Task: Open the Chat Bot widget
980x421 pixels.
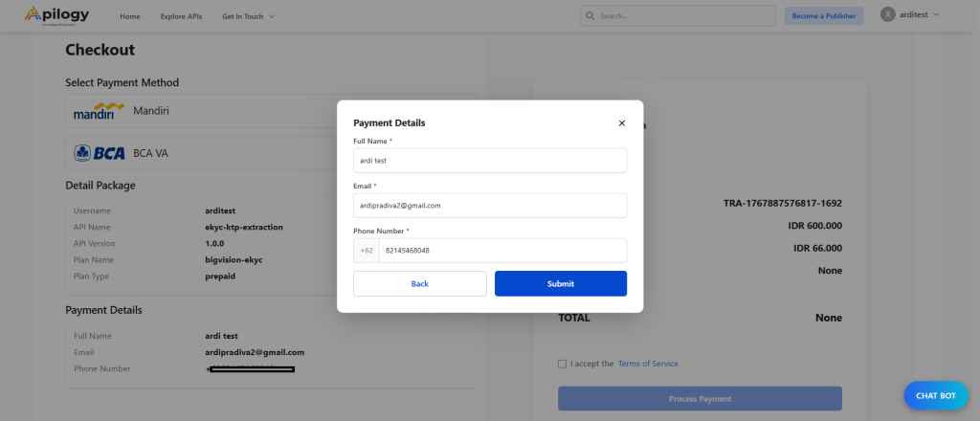Action: pyautogui.click(x=935, y=395)
